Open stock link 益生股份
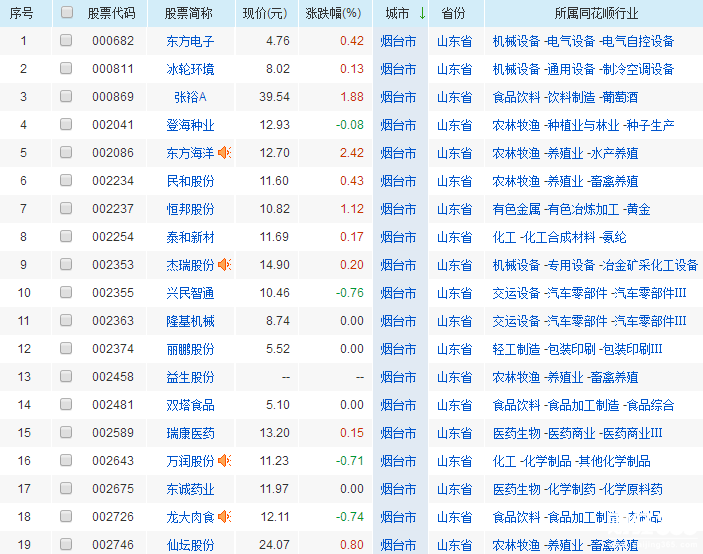The image size is (703, 554). click(x=190, y=377)
